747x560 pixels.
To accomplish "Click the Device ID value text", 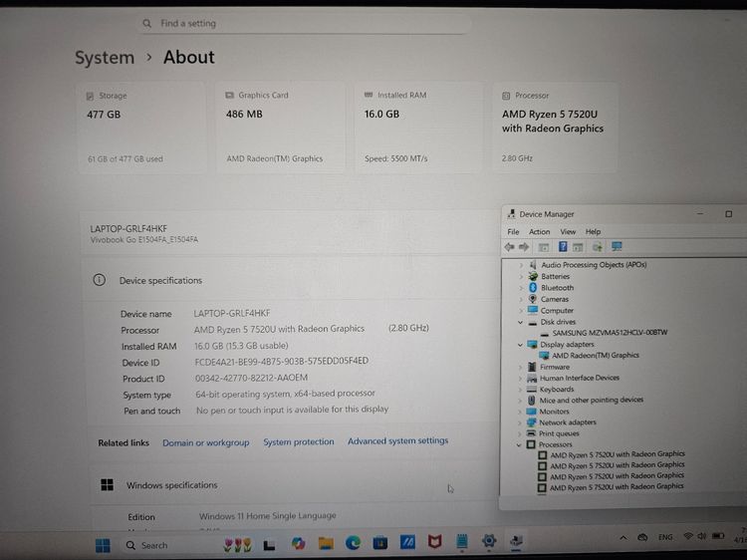I will pyautogui.click(x=282, y=362).
